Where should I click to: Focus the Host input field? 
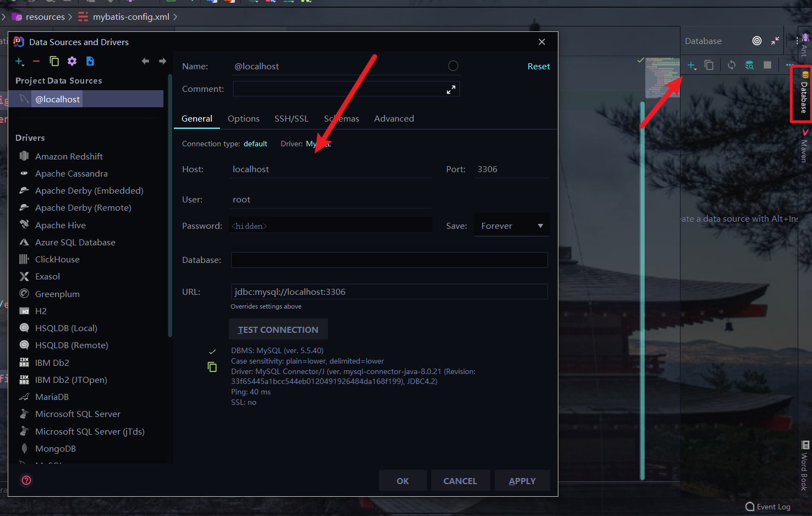click(x=330, y=169)
